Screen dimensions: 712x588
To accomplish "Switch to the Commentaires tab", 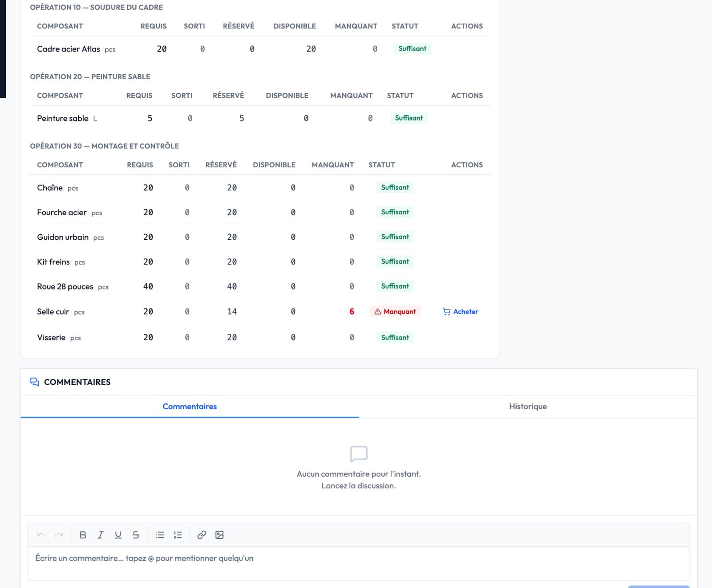I will click(x=190, y=407).
